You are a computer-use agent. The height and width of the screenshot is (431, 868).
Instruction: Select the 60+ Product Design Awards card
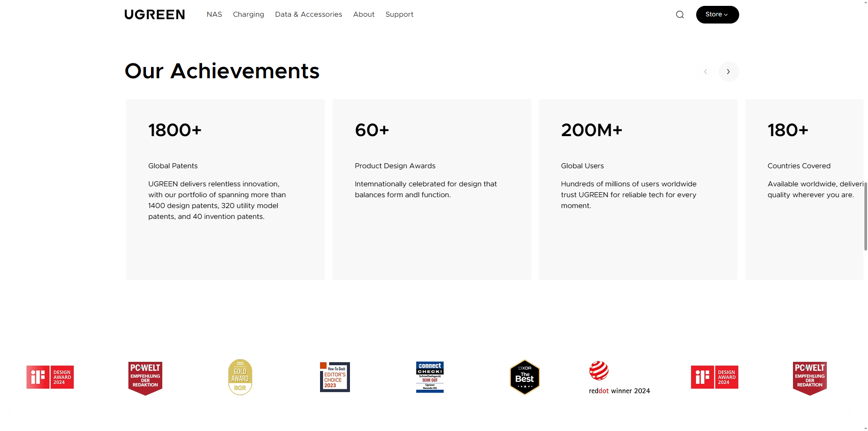click(x=431, y=189)
